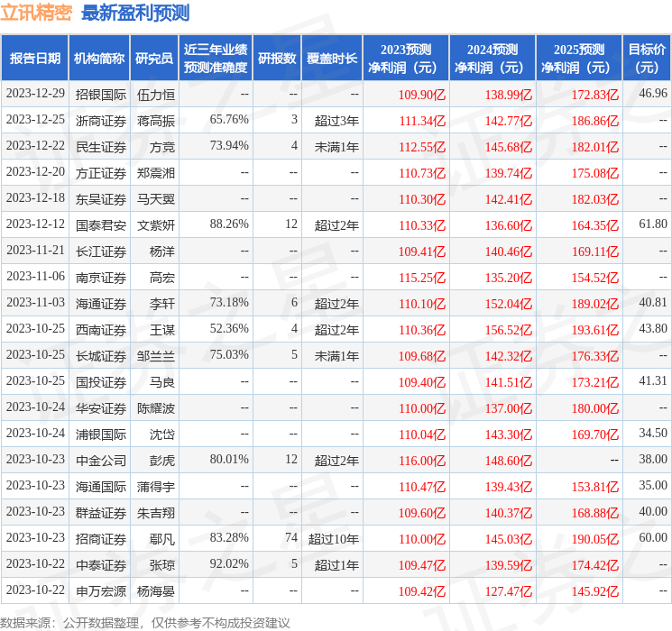Click the 浙商证券 institution cell
The width and height of the screenshot is (672, 631).
[101, 121]
